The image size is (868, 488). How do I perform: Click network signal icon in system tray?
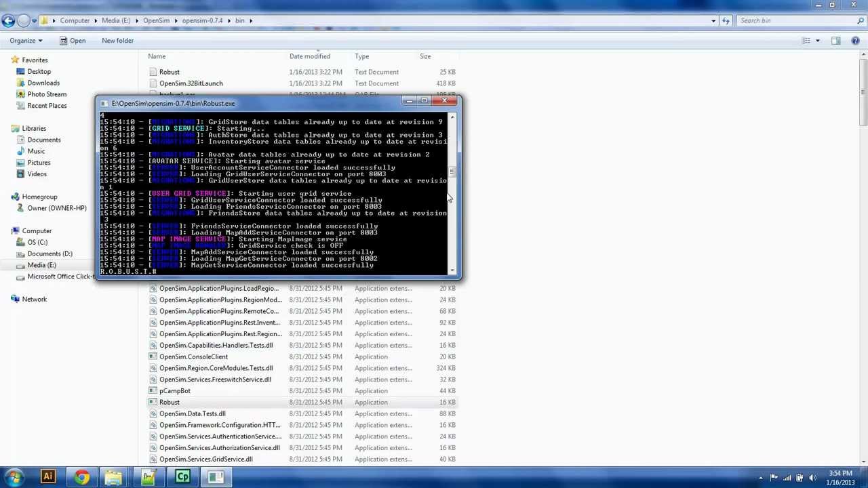(787, 478)
